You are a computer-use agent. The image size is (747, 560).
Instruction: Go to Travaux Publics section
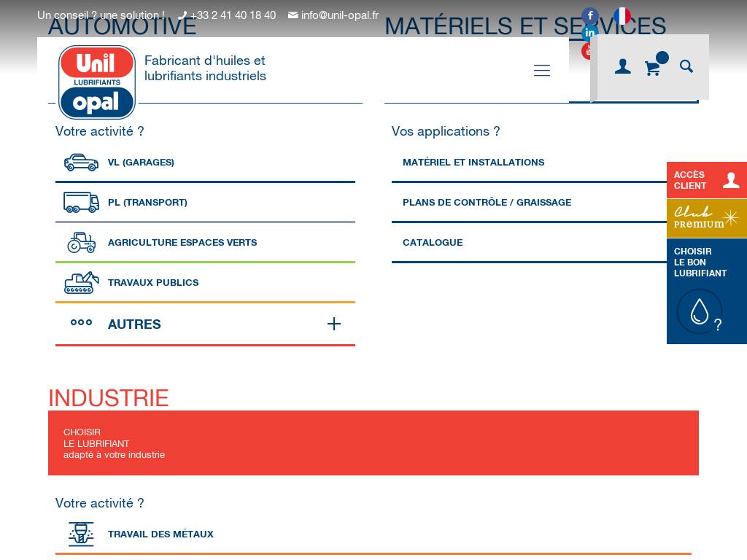(x=152, y=283)
